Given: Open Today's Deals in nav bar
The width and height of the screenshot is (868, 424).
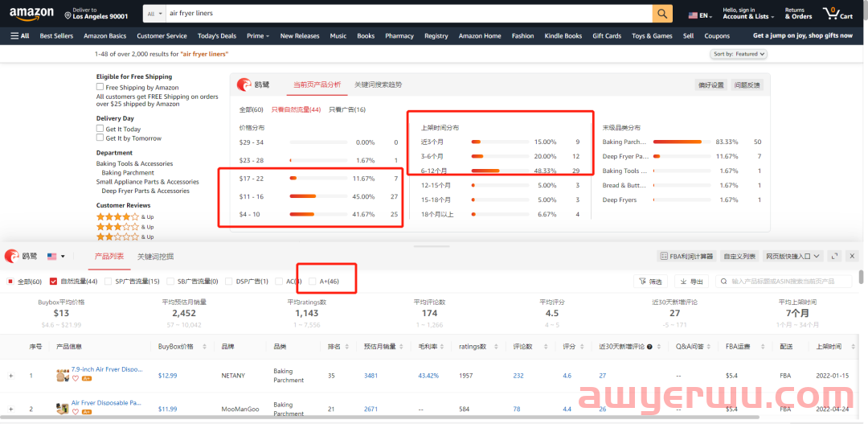Looking at the screenshot, I should click(217, 36).
